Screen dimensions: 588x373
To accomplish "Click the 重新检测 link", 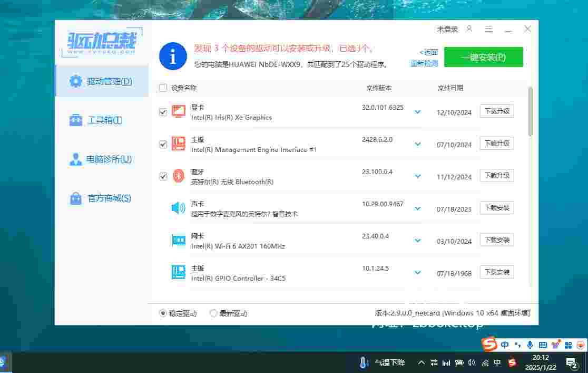I will pyautogui.click(x=424, y=63).
